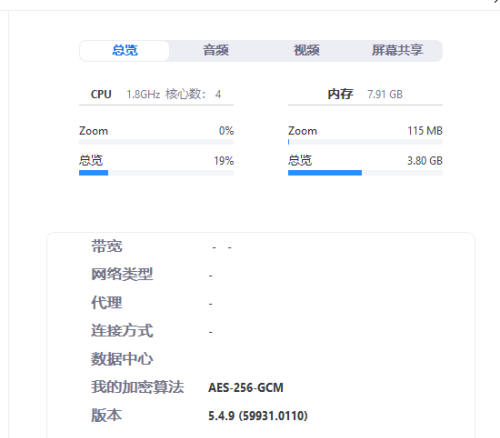
Task: Click the CPU 总览 19% usage bar
Action: point(156,173)
